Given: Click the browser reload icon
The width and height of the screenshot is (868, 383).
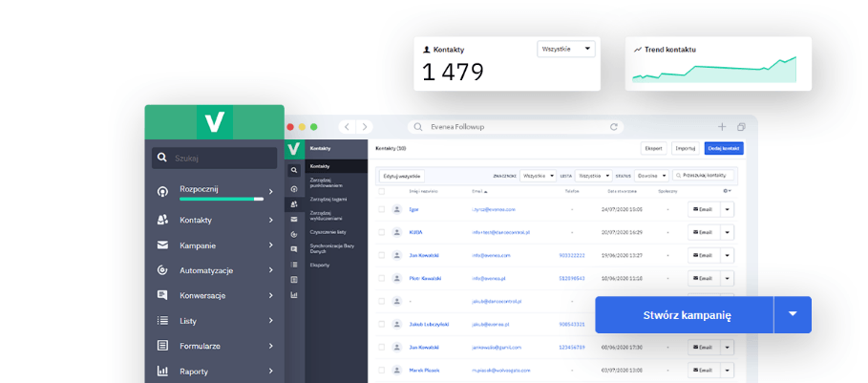Looking at the screenshot, I should click(x=614, y=126).
